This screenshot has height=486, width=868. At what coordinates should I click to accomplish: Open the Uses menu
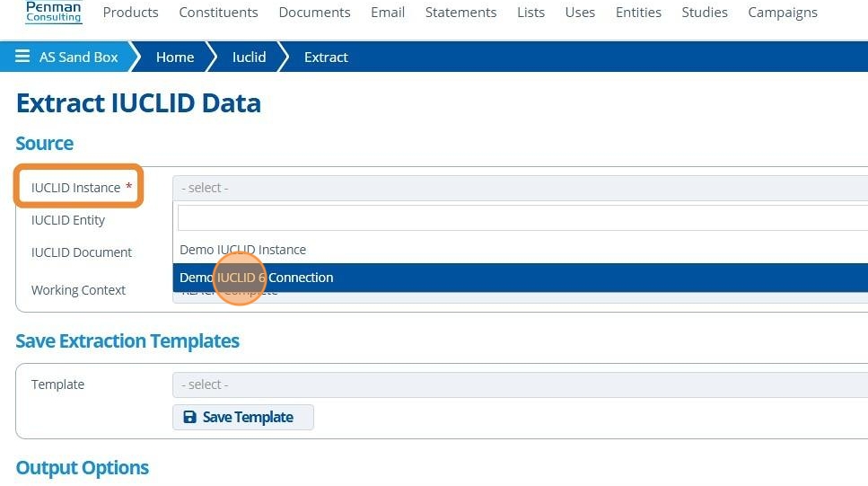point(580,13)
